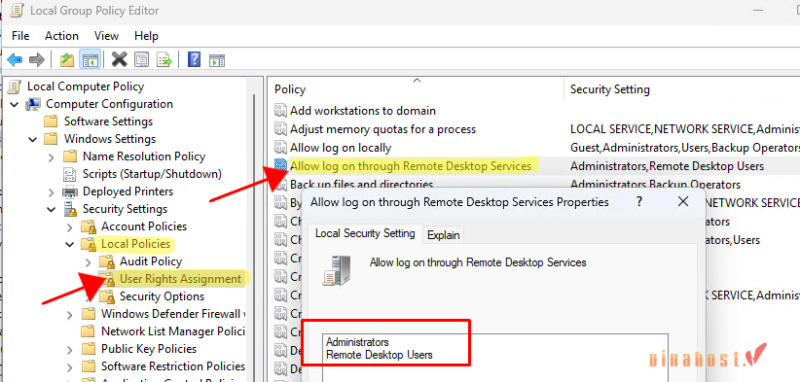The height and width of the screenshot is (382, 800).
Task: Open Properties via the toolbar icon
Action: coord(141,60)
